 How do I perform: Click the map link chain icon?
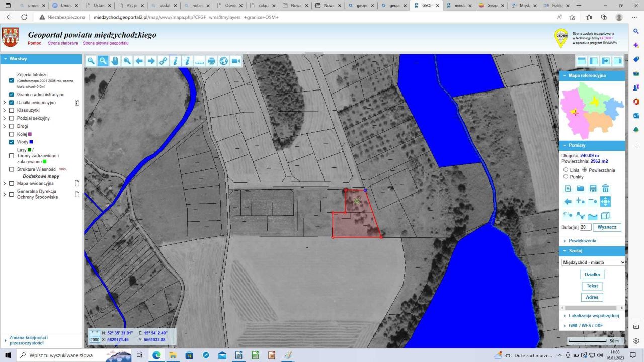tap(163, 61)
